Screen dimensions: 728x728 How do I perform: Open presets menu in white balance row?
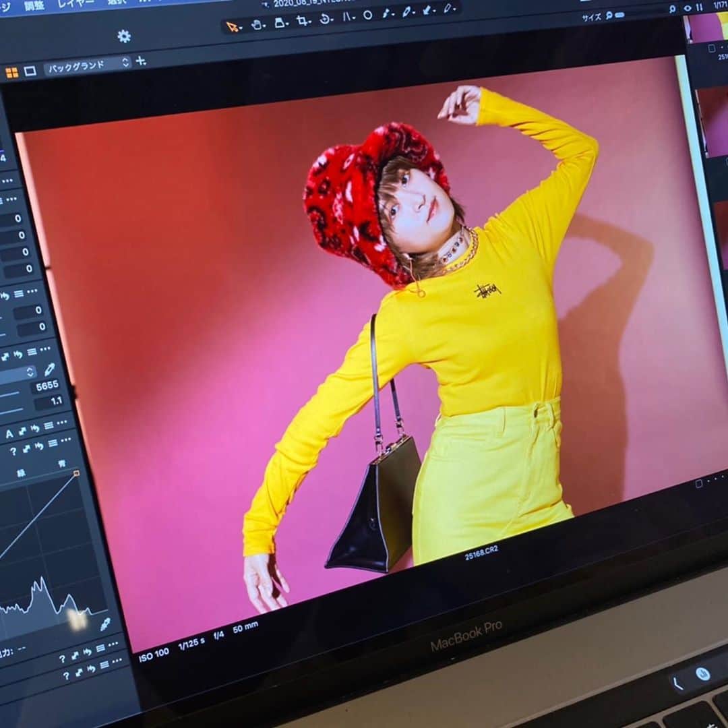(x=32, y=352)
